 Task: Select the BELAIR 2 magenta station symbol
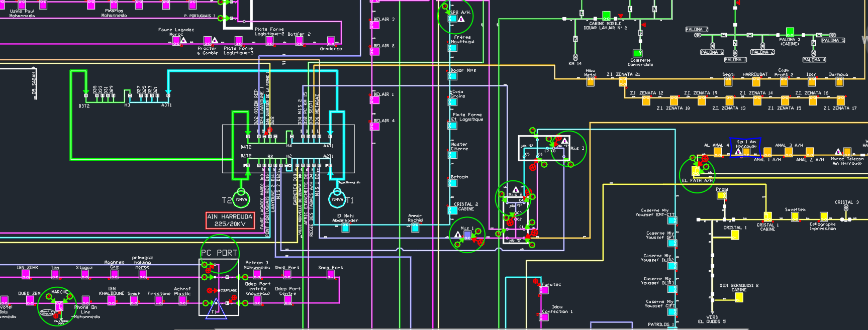(374, 51)
